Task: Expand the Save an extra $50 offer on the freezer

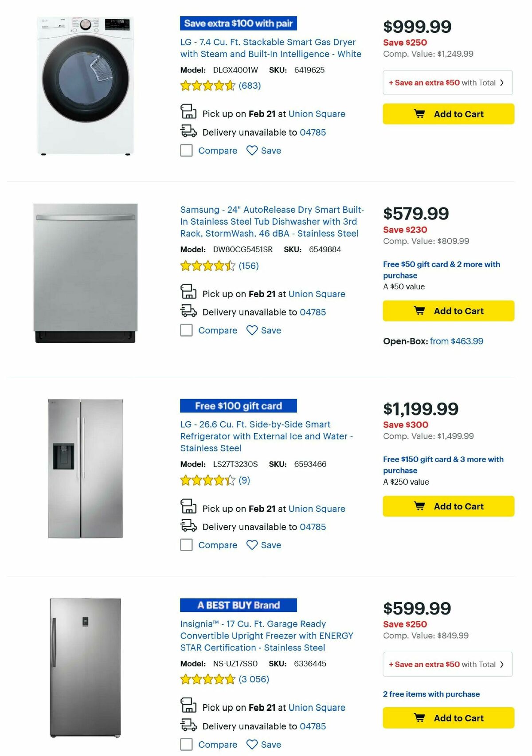Action: pos(447,664)
